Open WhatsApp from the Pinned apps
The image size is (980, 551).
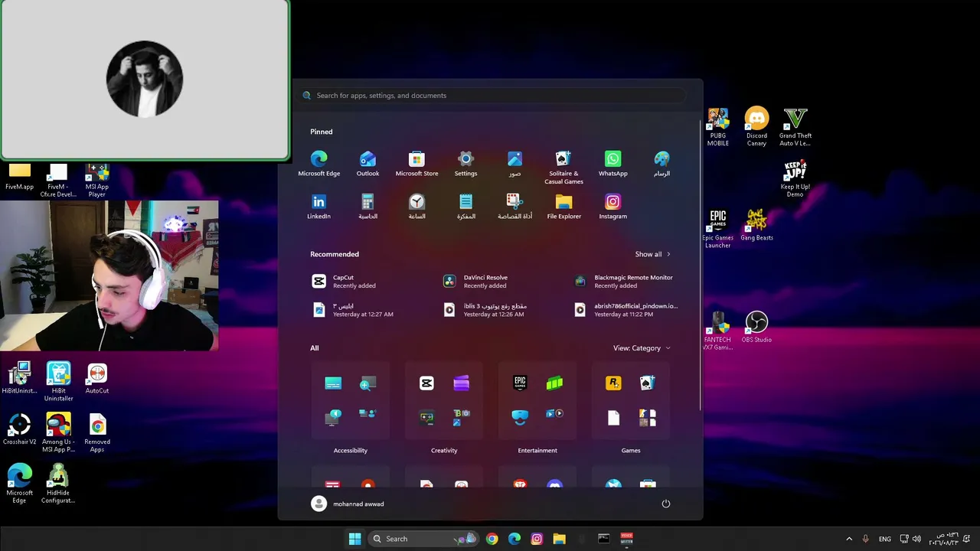tap(612, 164)
